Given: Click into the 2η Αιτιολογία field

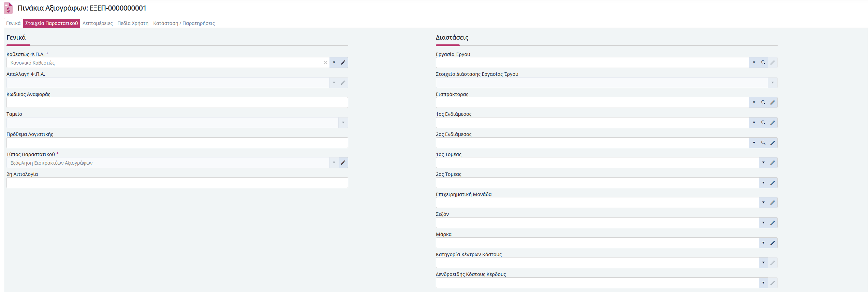Looking at the screenshot, I should point(177,183).
